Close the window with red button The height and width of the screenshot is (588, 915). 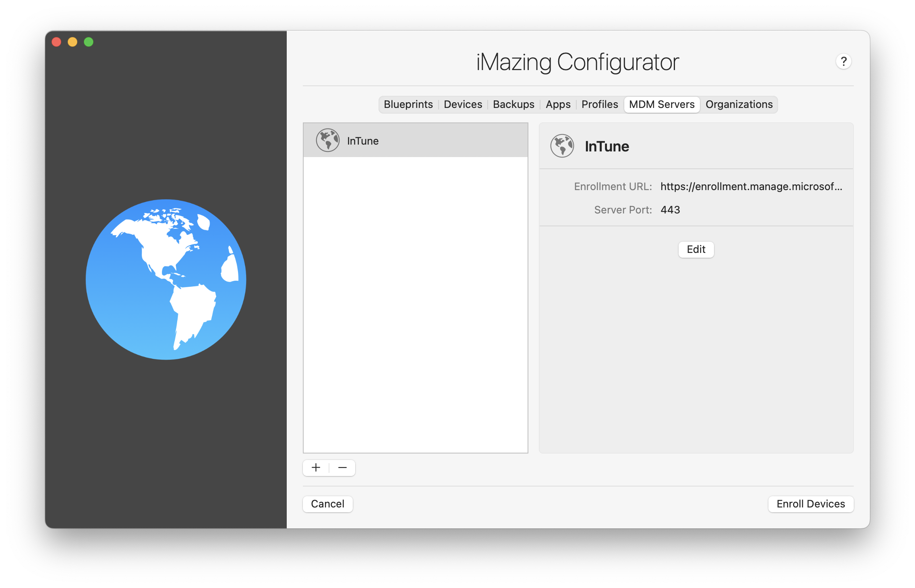click(x=56, y=42)
